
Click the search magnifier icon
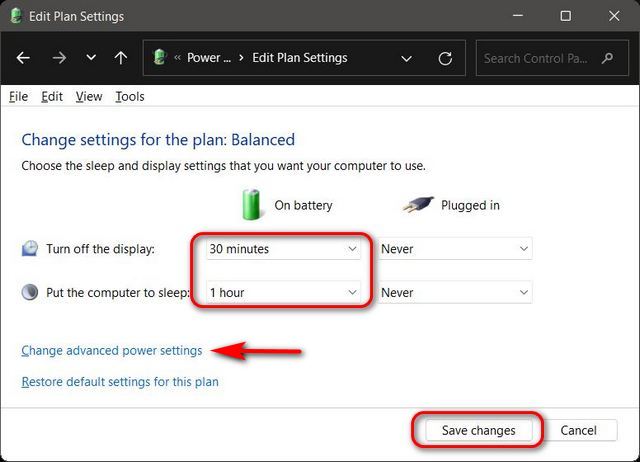pyautogui.click(x=607, y=58)
